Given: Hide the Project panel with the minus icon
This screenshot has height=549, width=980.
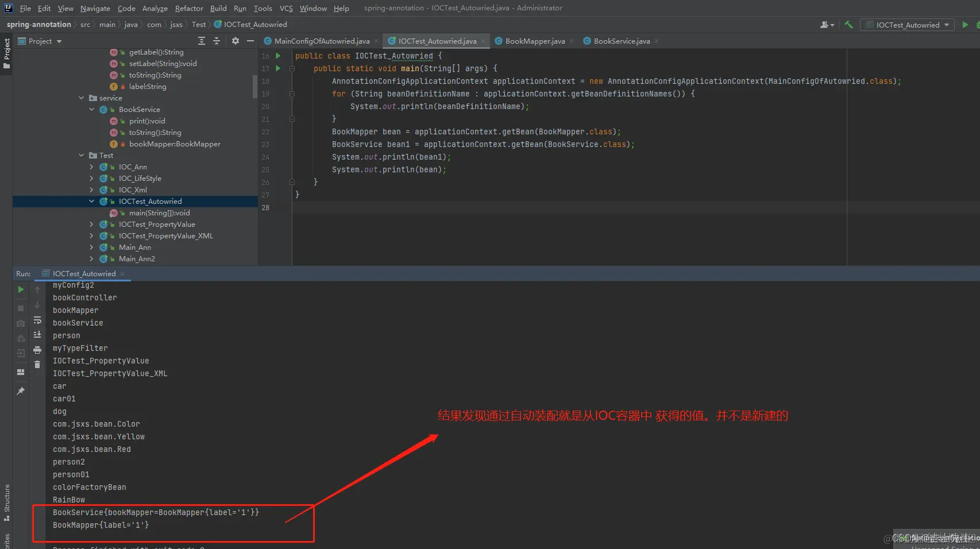Looking at the screenshot, I should pos(250,41).
